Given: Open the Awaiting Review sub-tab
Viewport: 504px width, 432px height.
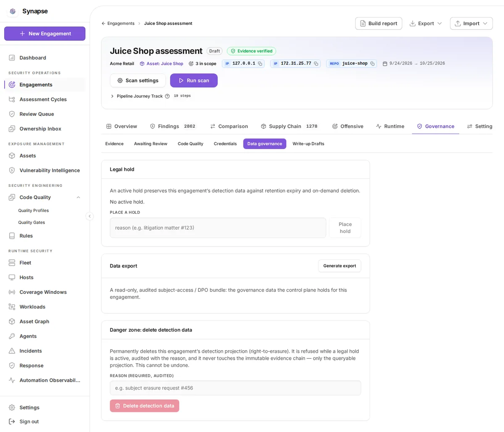Looking at the screenshot, I should tap(151, 144).
